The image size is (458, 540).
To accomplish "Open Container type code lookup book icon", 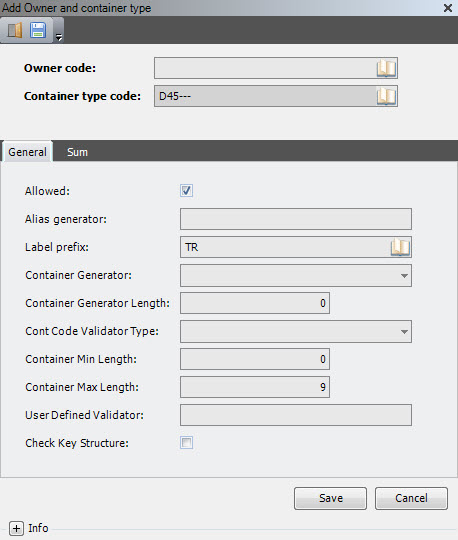I will [386, 96].
